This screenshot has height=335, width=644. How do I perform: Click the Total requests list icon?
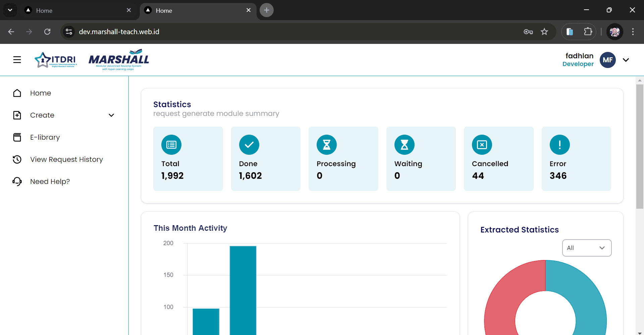coord(171,145)
